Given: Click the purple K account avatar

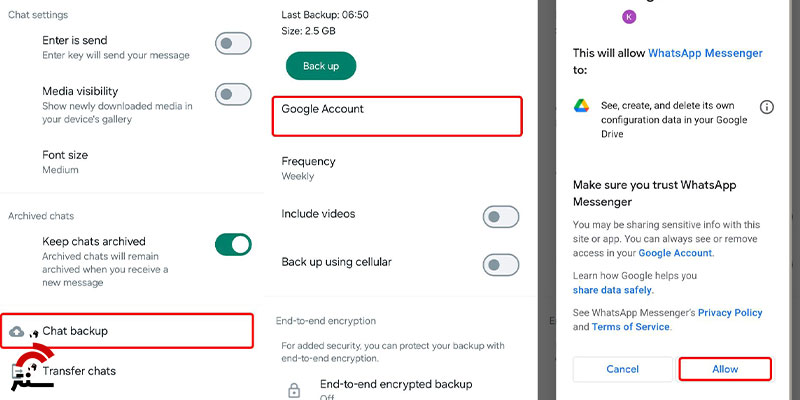Looking at the screenshot, I should click(629, 17).
